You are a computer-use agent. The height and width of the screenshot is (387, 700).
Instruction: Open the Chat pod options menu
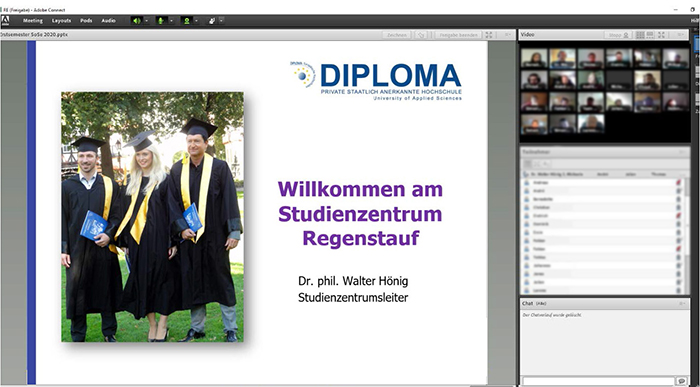tap(682, 304)
